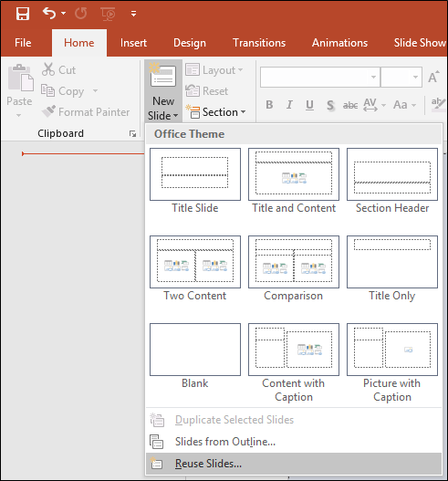The height and width of the screenshot is (481, 448).
Task: Open the Layout dropdown
Action: coord(214,70)
